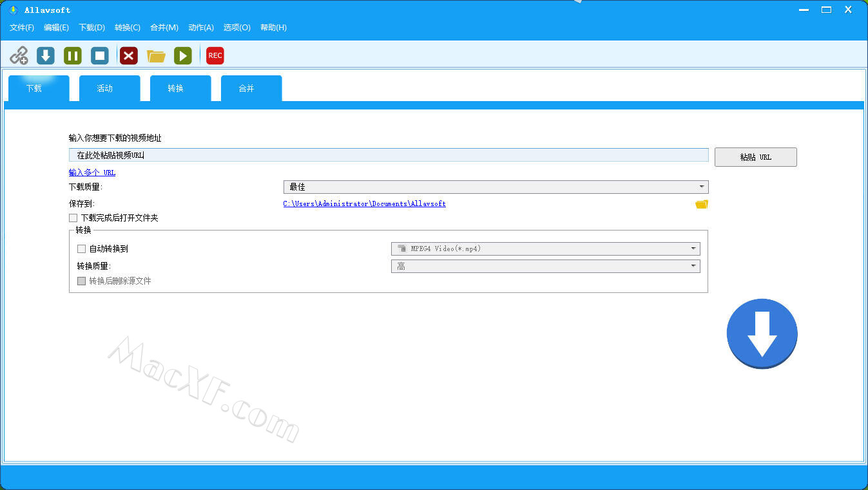Click the video URL input field
Image resolution: width=868 pixels, height=490 pixels.
[389, 155]
